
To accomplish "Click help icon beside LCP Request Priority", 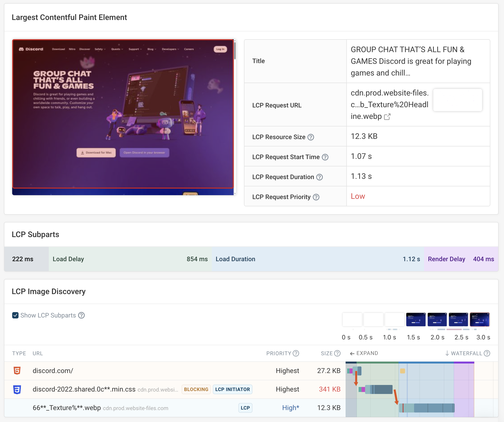I will (316, 197).
